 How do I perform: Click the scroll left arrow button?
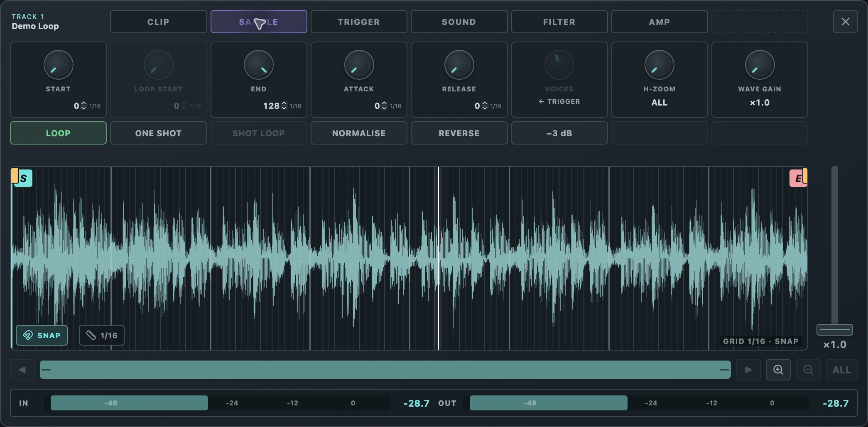click(22, 370)
